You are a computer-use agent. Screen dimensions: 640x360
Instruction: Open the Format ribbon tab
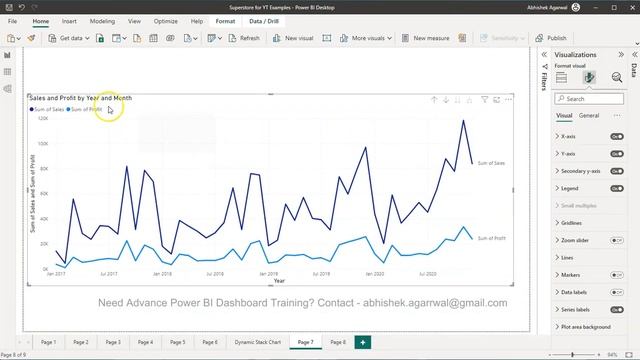coord(225,21)
